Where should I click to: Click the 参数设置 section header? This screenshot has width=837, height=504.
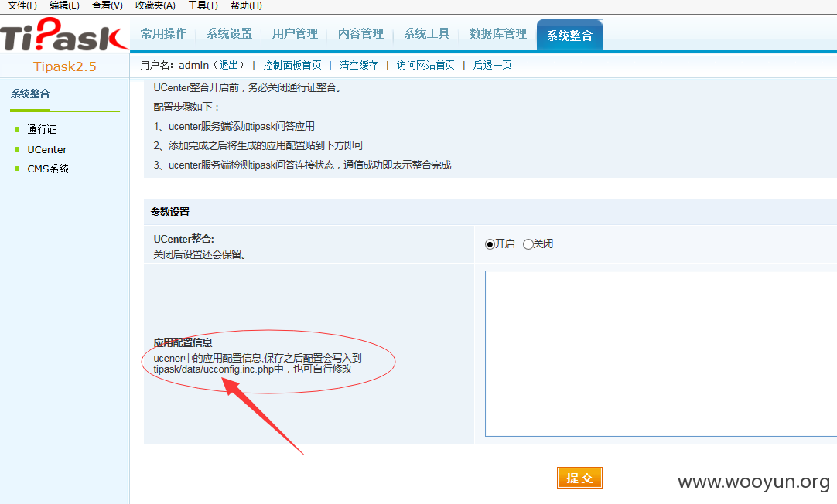click(x=169, y=212)
